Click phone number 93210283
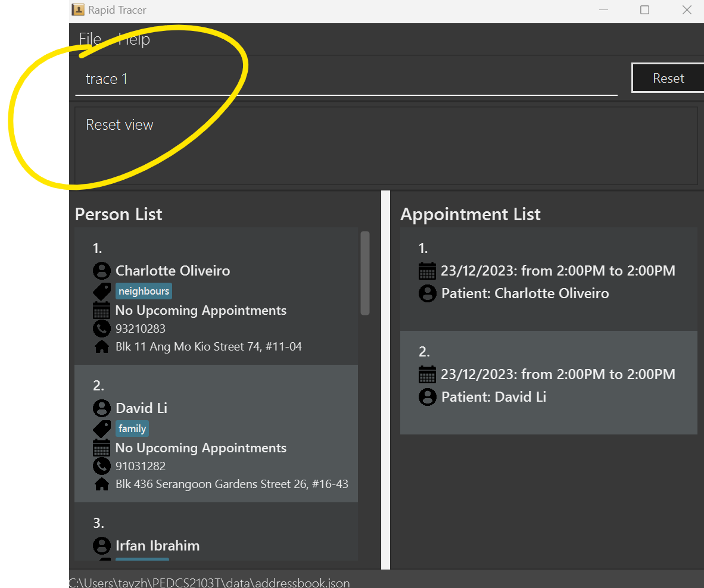Screen dimensions: 704x588 click(x=141, y=329)
